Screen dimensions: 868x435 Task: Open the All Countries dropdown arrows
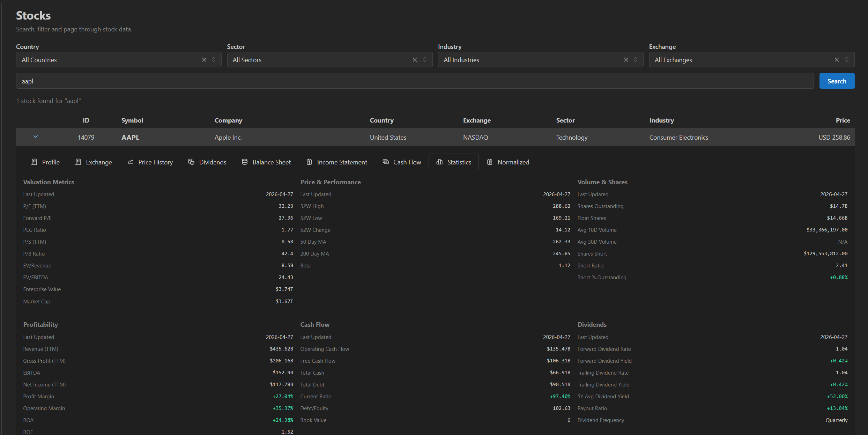pyautogui.click(x=214, y=60)
